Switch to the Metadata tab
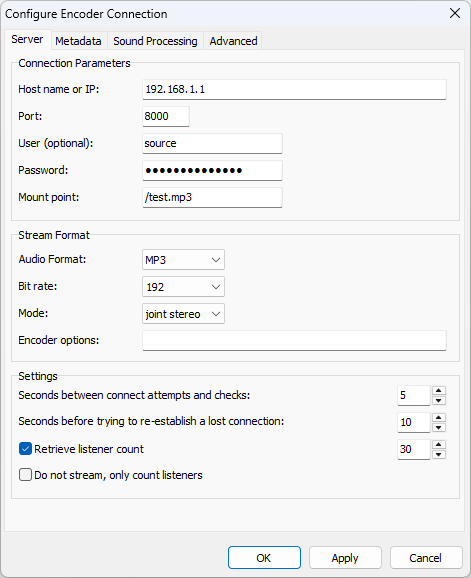471x578 pixels. point(78,41)
